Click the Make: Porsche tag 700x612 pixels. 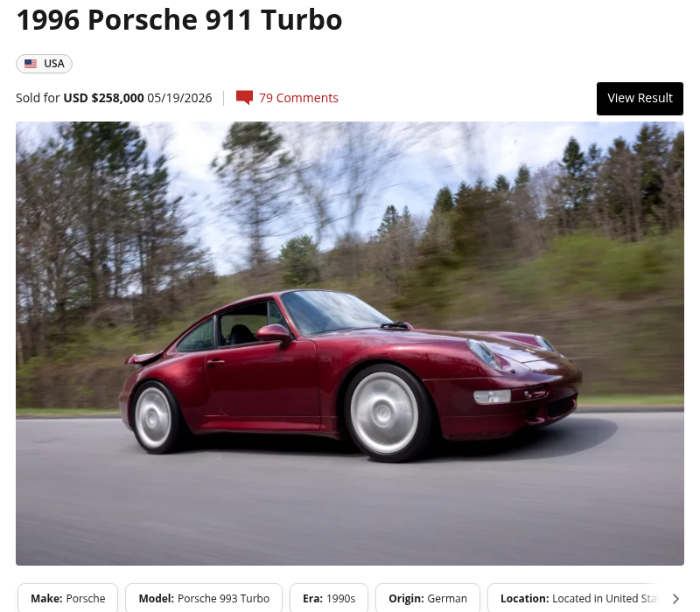(68, 598)
